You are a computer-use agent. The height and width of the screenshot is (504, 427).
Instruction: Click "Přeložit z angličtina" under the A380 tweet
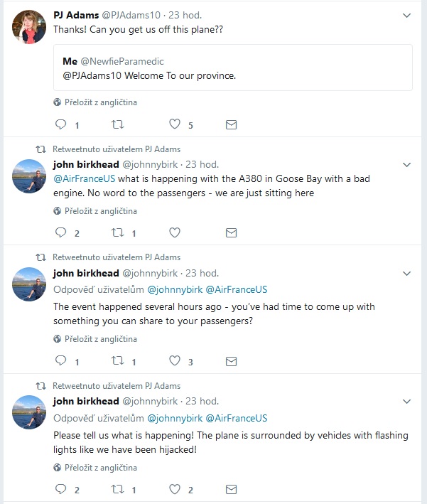coord(95,211)
